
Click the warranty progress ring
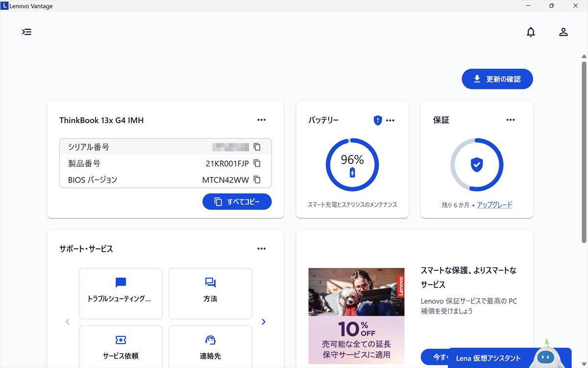[477, 165]
